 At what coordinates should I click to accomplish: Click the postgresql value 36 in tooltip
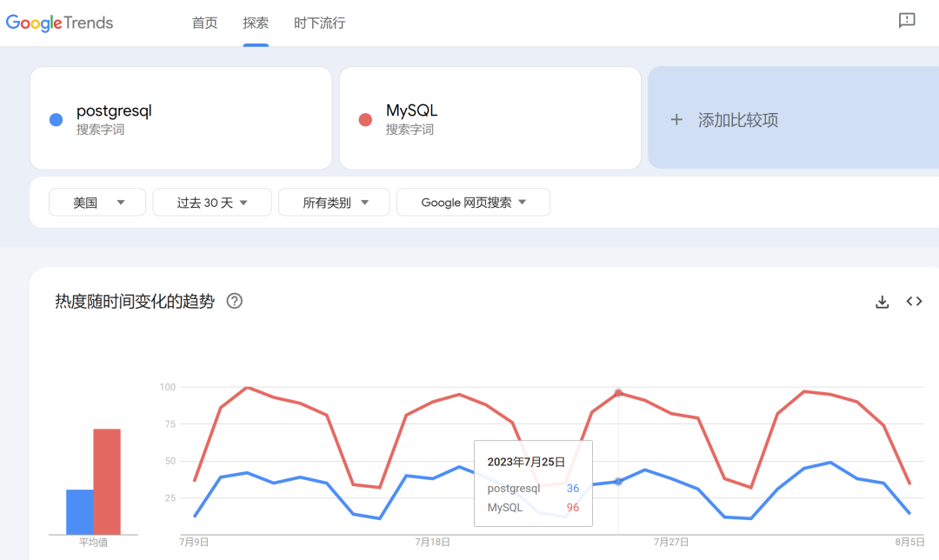pyautogui.click(x=572, y=488)
